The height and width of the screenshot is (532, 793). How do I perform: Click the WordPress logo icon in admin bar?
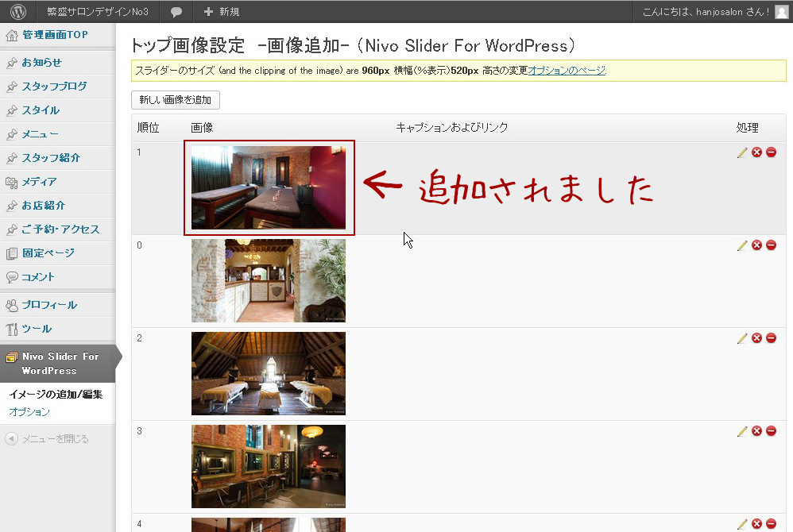click(x=18, y=12)
